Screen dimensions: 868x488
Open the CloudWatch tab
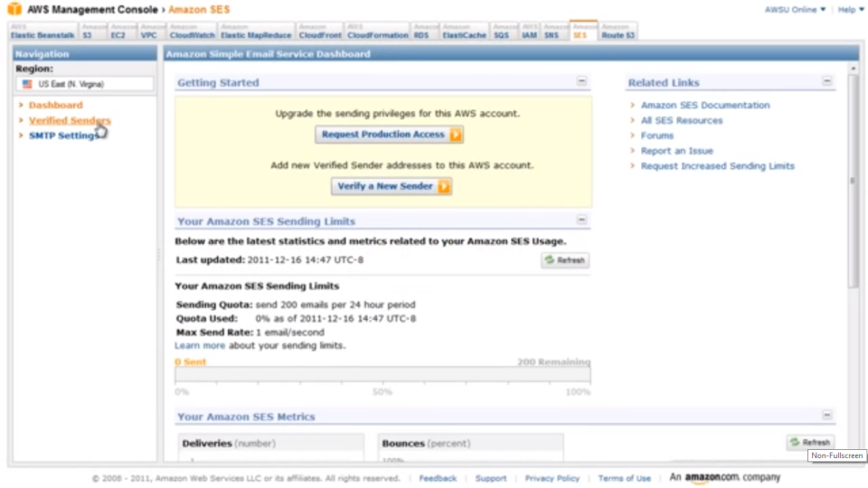point(192,32)
